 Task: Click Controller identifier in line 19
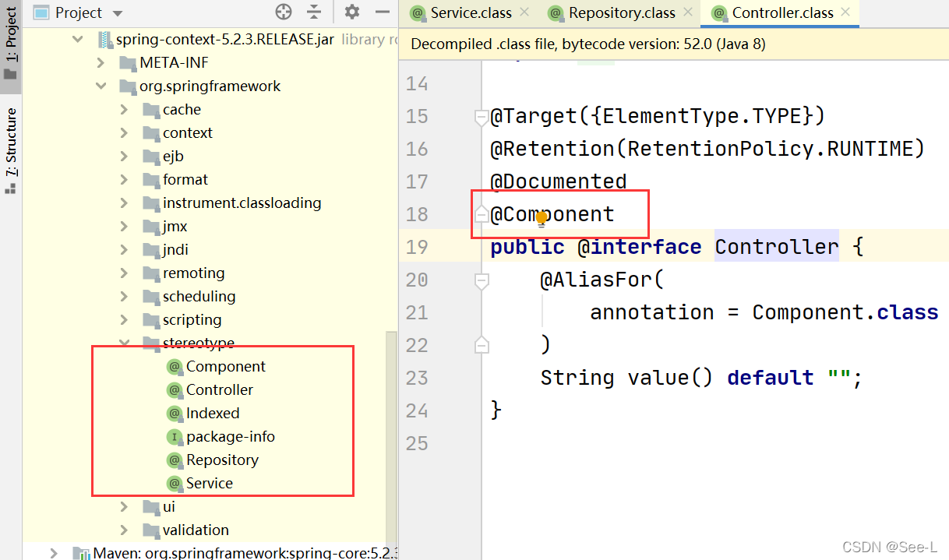click(x=777, y=247)
